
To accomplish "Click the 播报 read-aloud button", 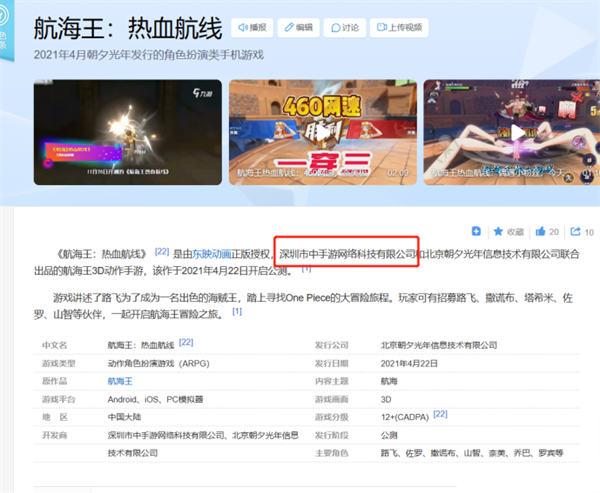I will (252, 28).
